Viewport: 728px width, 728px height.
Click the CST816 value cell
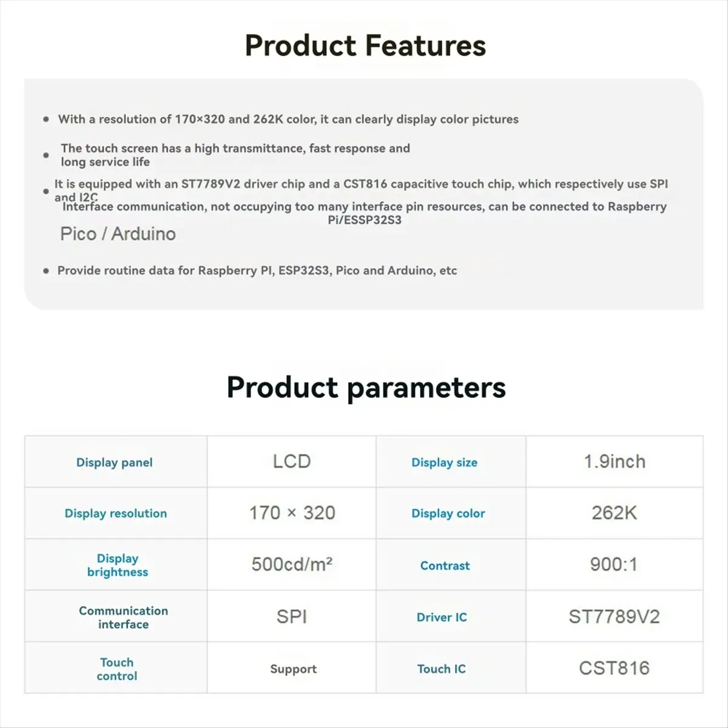click(615, 668)
